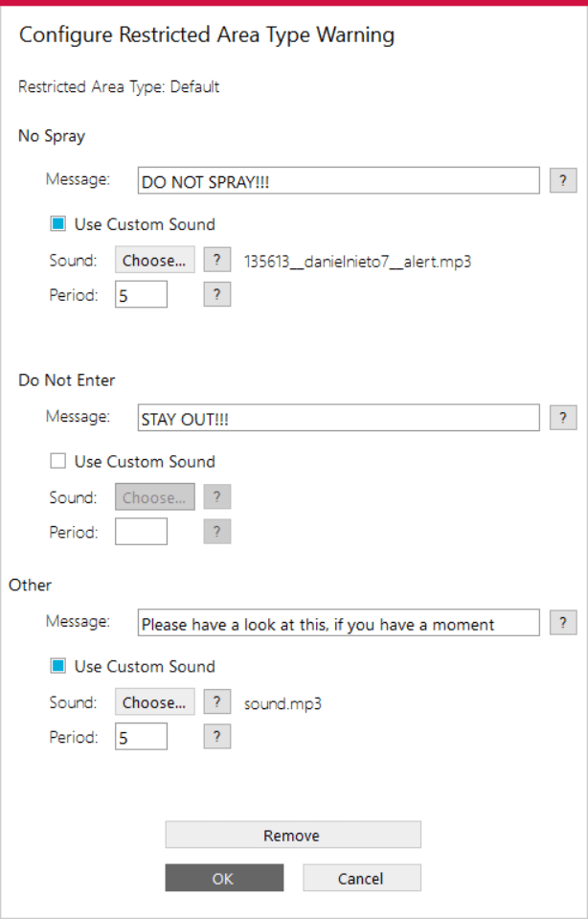This screenshot has width=588, height=919.
Task: Open help for No Spray message
Action: pos(563,180)
